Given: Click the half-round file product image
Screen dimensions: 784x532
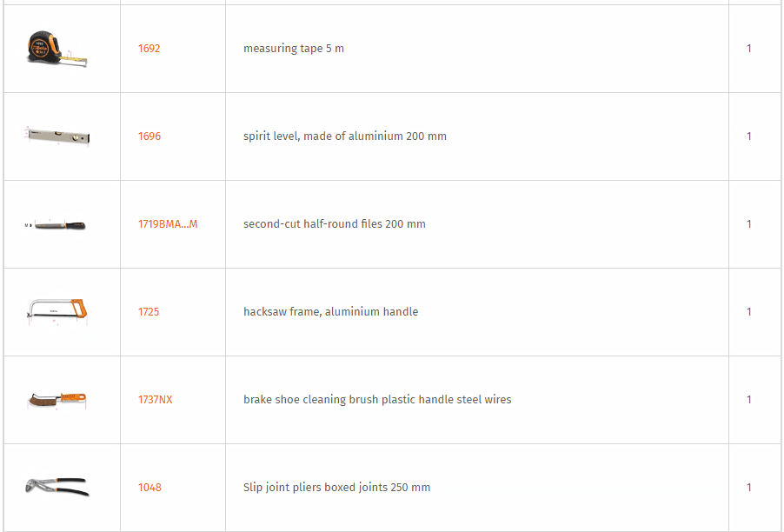Looking at the screenshot, I should click(x=55, y=225).
